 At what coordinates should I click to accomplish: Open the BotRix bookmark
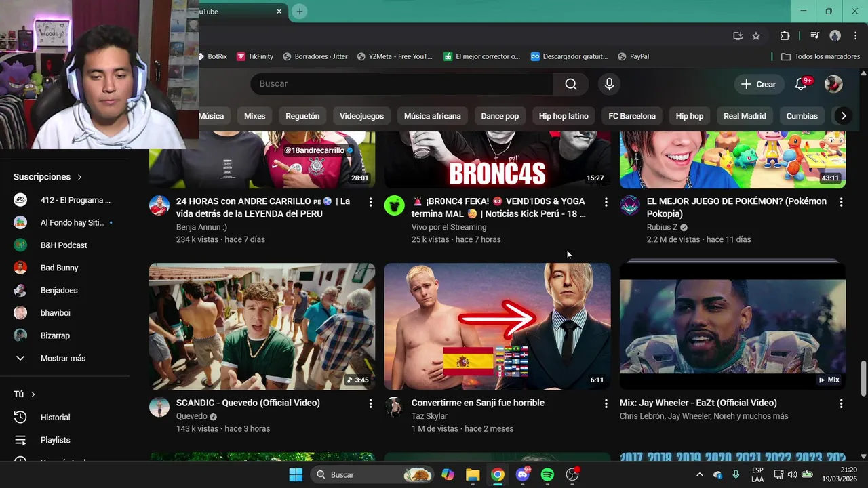point(214,56)
